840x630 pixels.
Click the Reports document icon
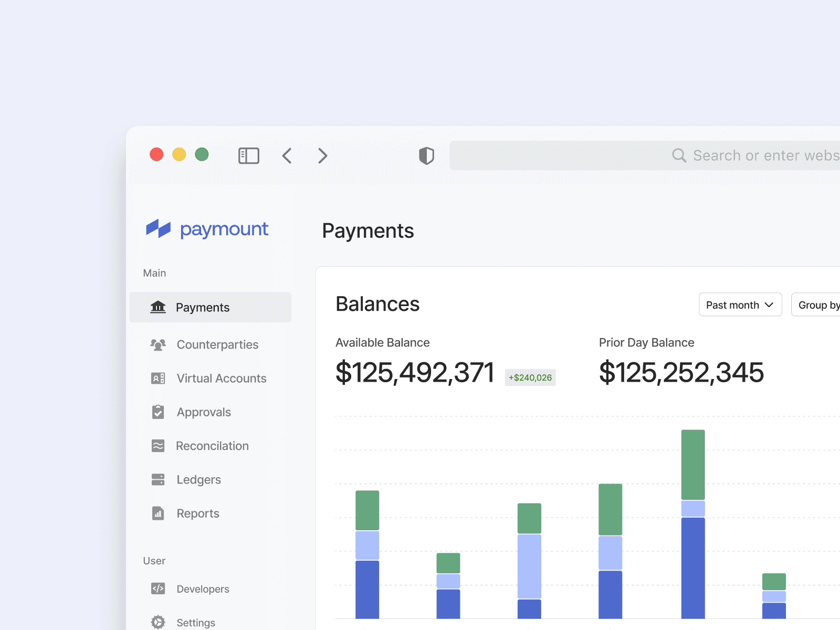(158, 513)
